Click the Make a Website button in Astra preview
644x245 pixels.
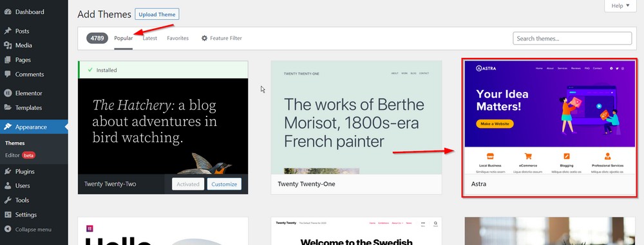click(x=495, y=123)
